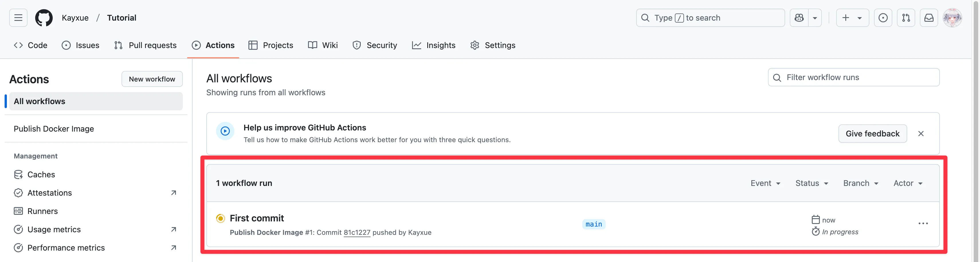Open the First commit workflow run

257,218
